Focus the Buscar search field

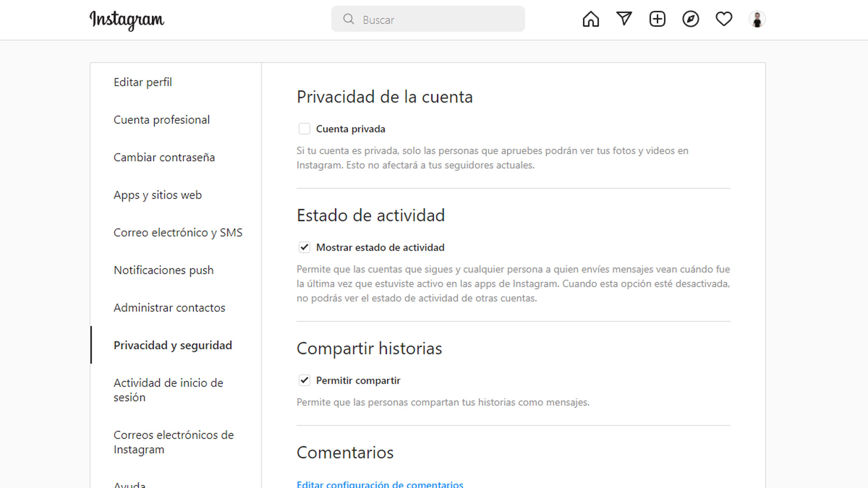428,19
